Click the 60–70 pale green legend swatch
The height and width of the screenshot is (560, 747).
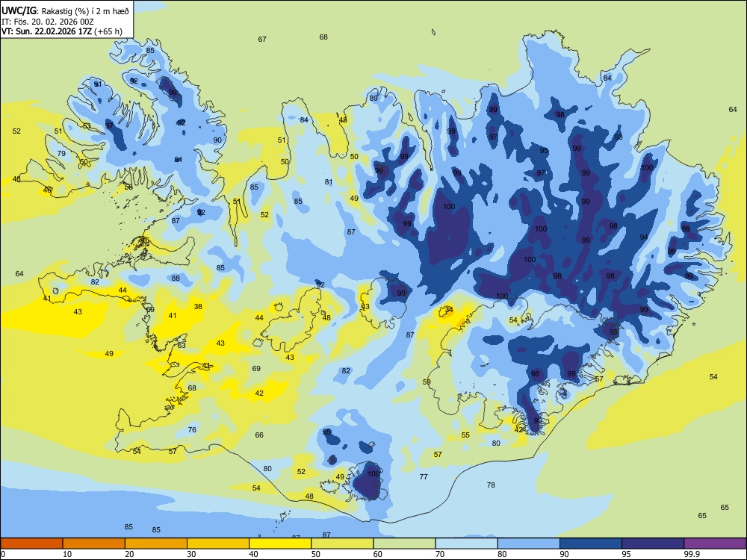pos(404,544)
